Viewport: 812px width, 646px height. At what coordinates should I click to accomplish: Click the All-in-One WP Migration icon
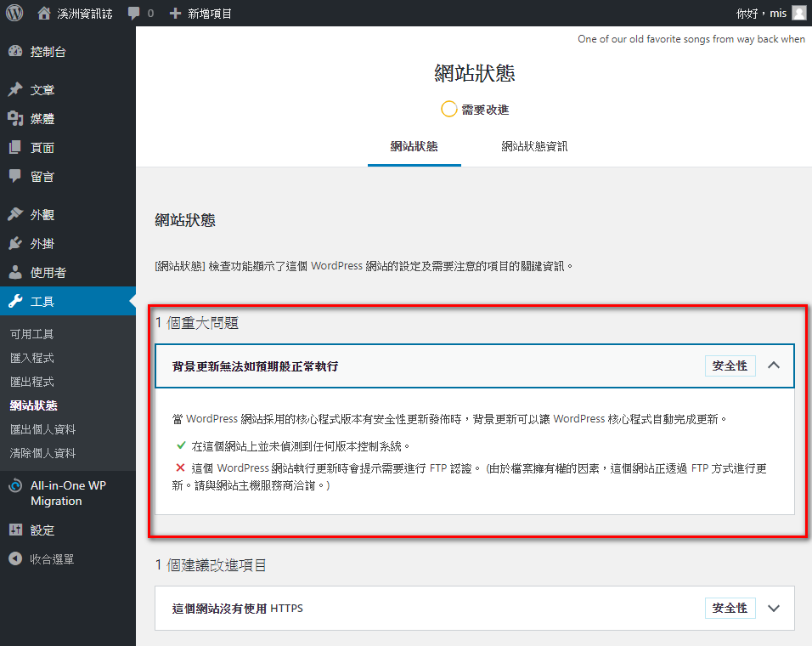[15, 486]
